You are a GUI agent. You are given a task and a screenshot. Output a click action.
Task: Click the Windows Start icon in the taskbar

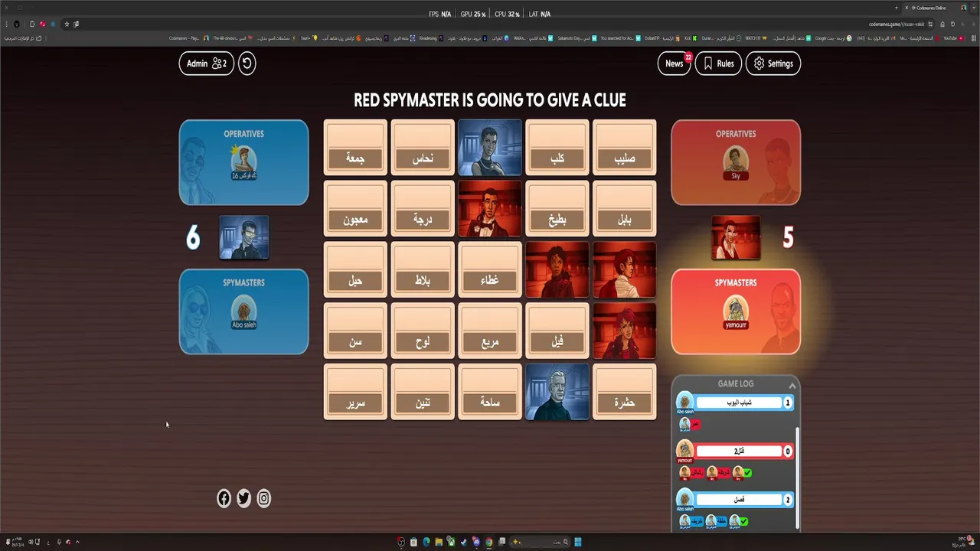point(578,543)
